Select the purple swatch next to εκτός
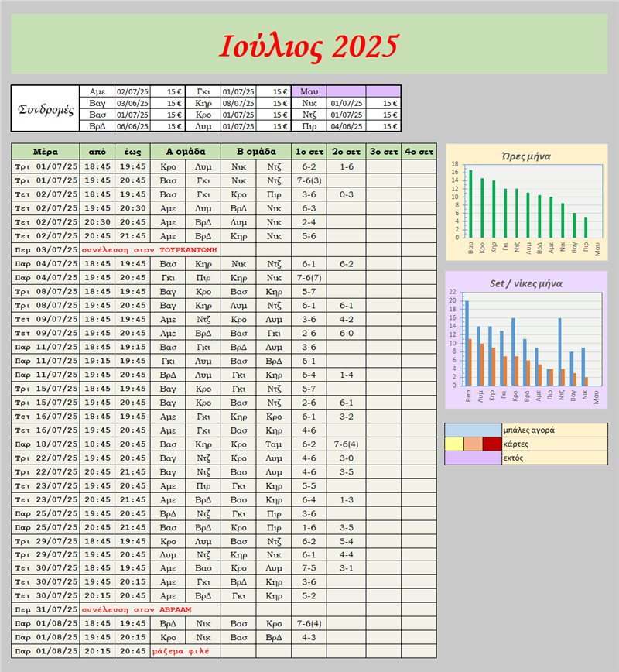This screenshot has width=619, height=672. [473, 458]
